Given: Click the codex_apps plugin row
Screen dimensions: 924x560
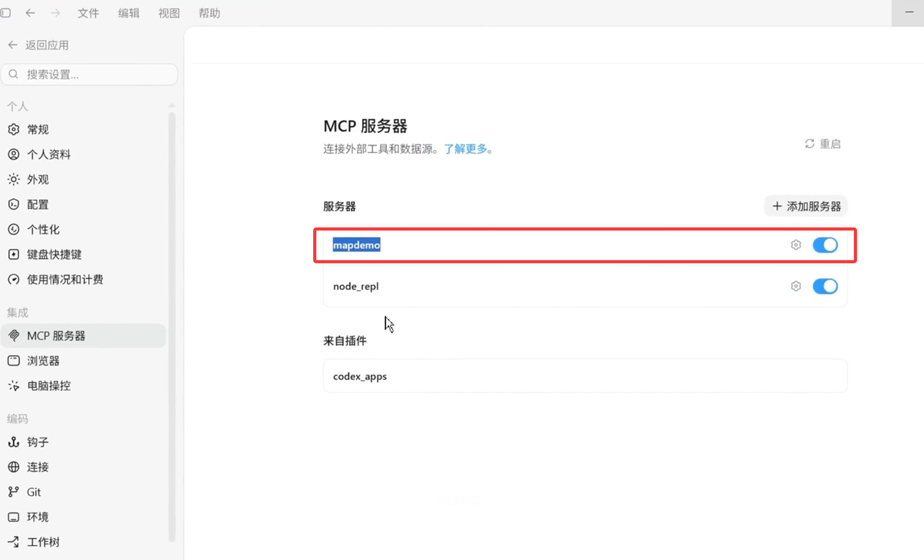Looking at the screenshot, I should click(585, 376).
